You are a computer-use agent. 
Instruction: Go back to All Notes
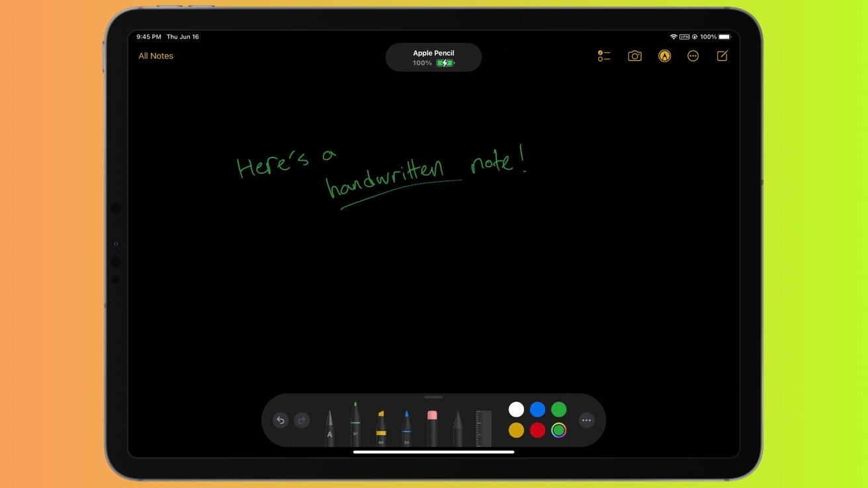tap(156, 56)
